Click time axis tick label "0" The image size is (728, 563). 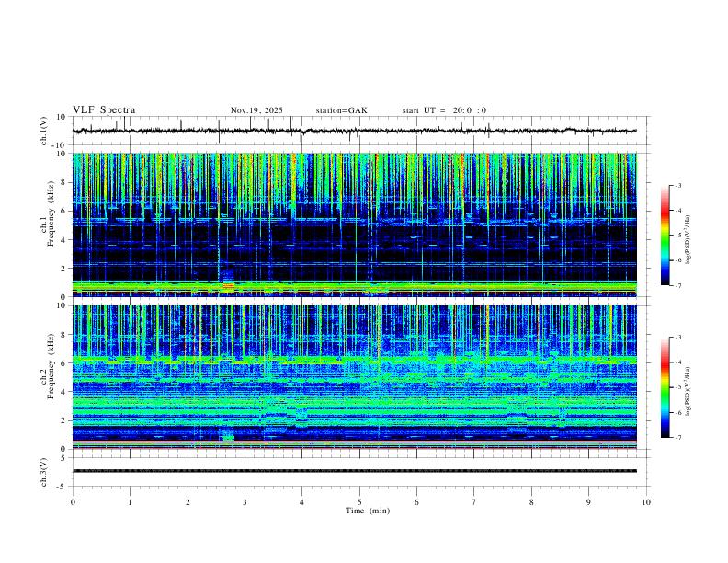73,502
